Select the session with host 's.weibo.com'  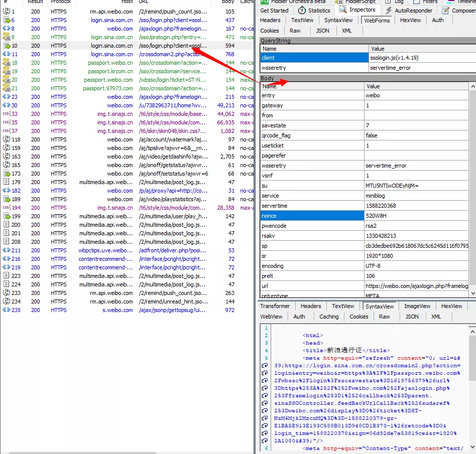[x=127, y=310]
